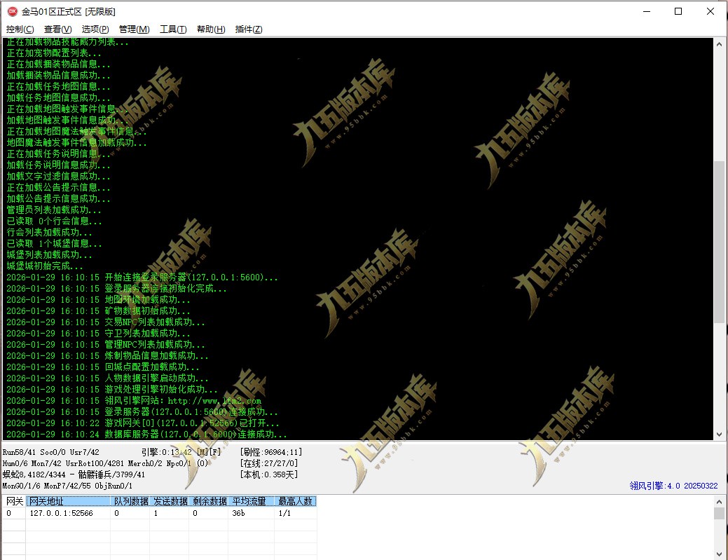The width and height of the screenshot is (728, 560).
Task: Close the 金马01区正式区 window
Action: coord(710,12)
